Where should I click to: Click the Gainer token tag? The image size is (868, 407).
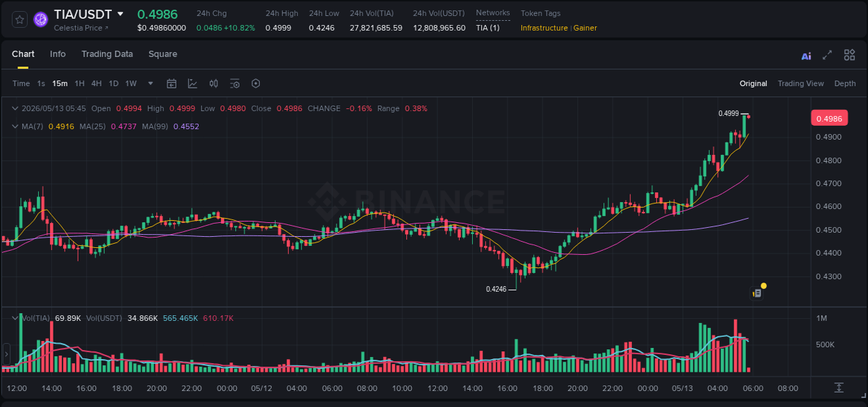click(x=585, y=28)
